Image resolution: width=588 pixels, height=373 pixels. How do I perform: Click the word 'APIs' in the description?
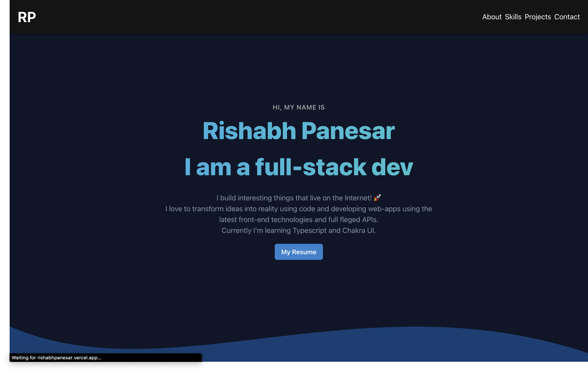370,220
